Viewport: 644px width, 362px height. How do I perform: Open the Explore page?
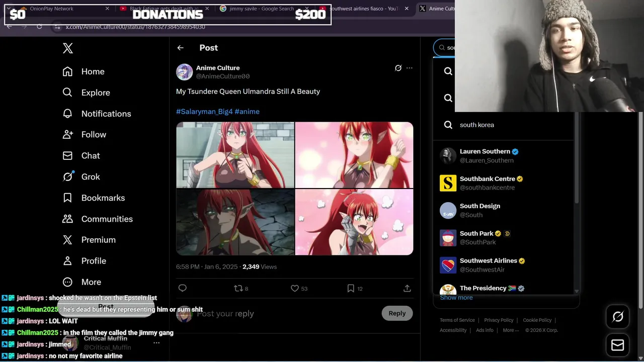[x=86, y=93]
